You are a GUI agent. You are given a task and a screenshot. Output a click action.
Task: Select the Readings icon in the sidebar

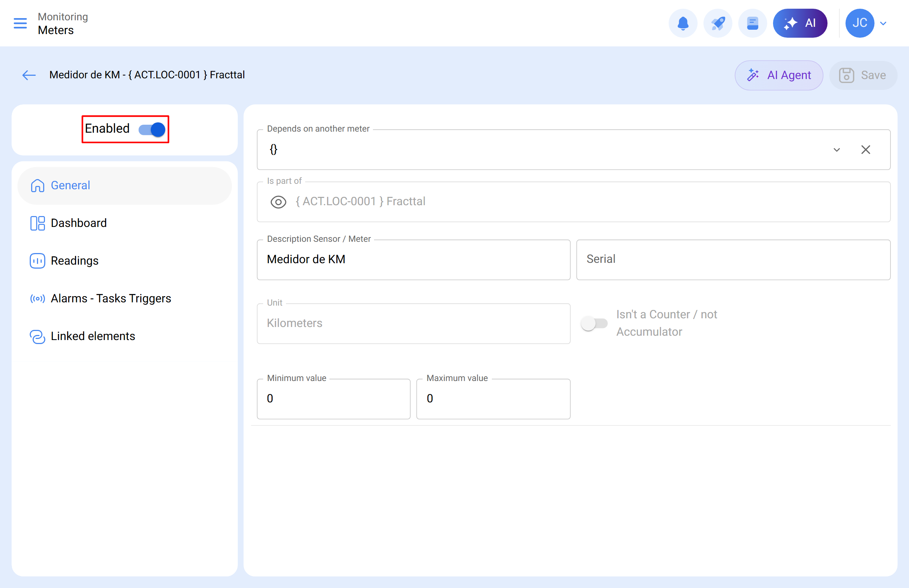click(x=37, y=261)
